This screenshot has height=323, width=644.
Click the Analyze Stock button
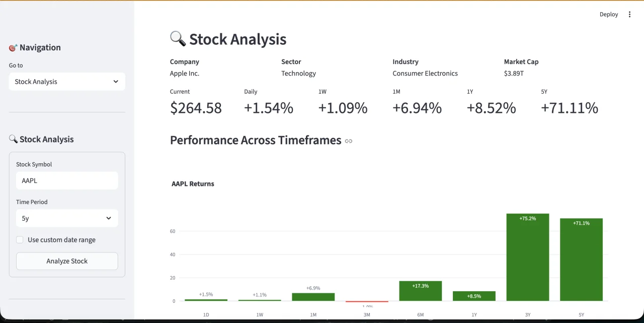tap(67, 261)
